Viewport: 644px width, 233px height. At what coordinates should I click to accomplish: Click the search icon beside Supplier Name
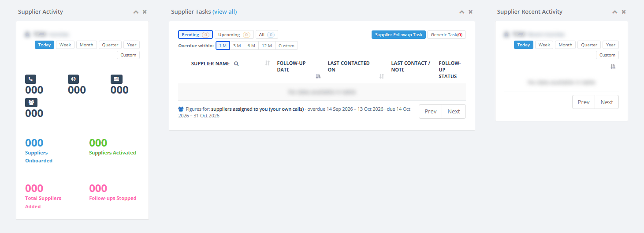click(236, 64)
